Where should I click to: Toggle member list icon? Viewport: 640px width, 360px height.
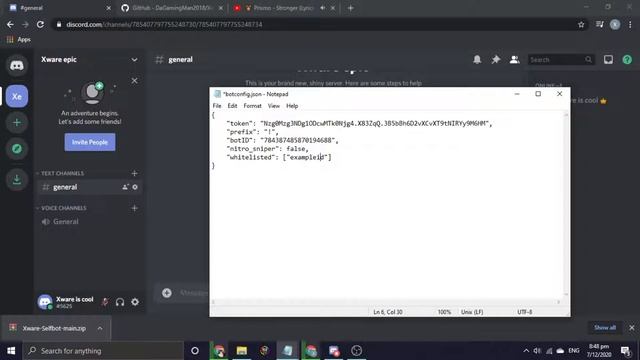[x=514, y=60]
